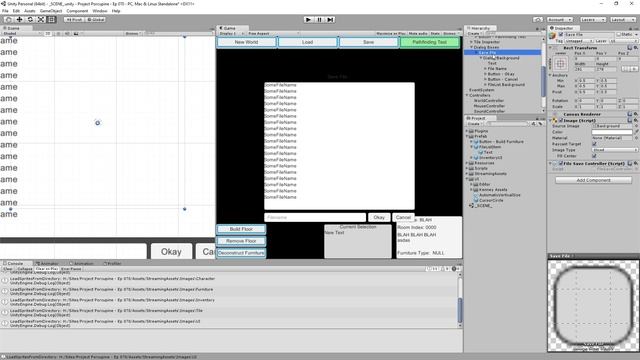Click the New World button
This screenshot has height=360, width=640.
247,42
